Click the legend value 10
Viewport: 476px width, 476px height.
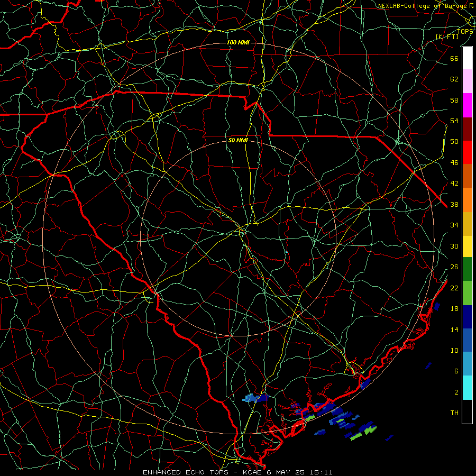click(x=454, y=350)
